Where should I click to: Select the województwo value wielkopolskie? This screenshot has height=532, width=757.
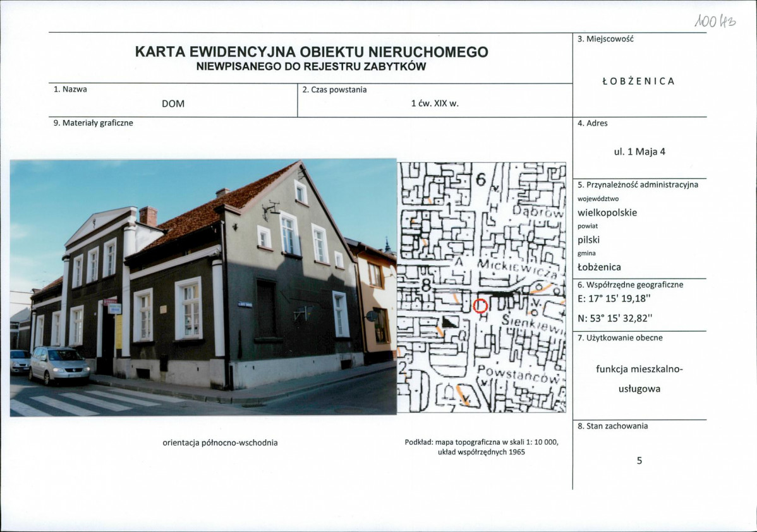pyautogui.click(x=610, y=212)
